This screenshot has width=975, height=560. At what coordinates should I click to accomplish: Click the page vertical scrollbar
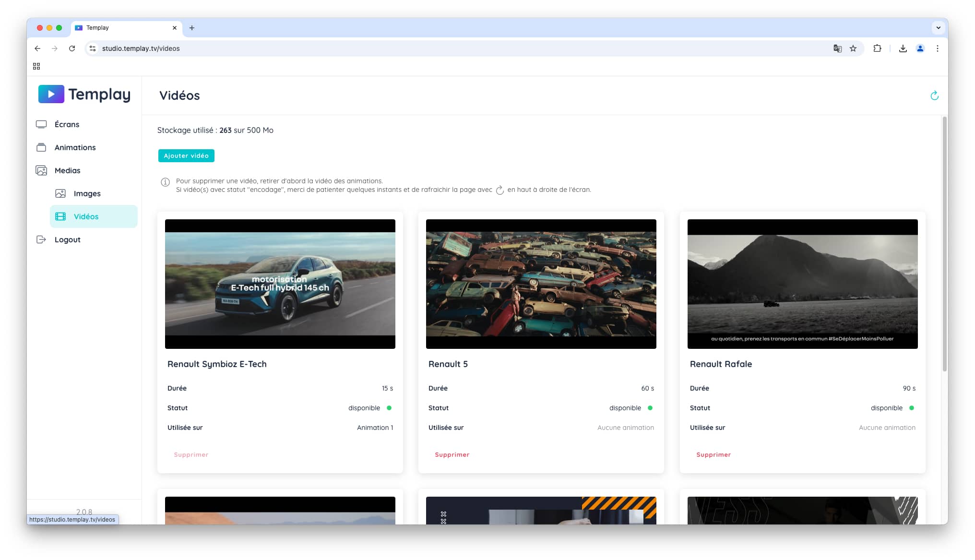[945, 244]
